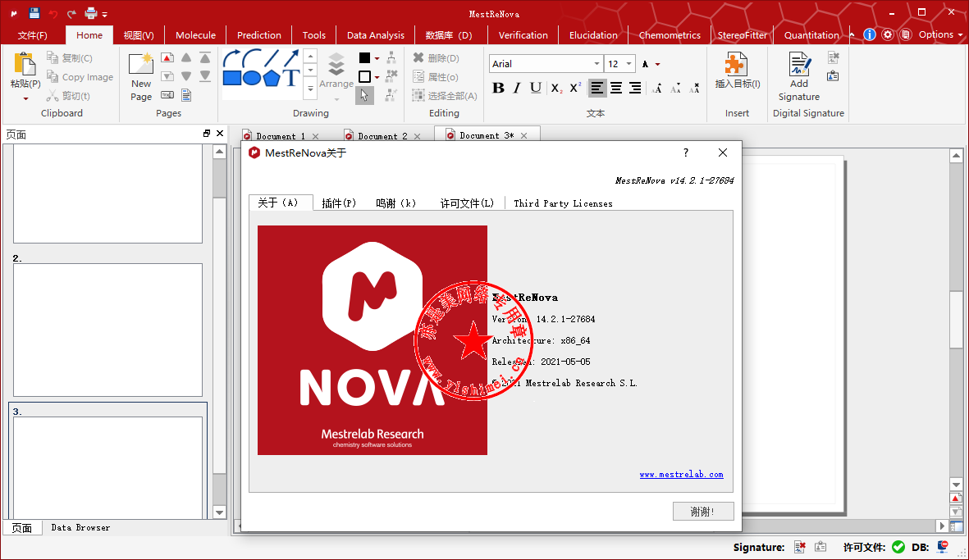Viewport: 969px width, 560px height.
Task: Create a New Page from the Pages group
Action: 141,78
